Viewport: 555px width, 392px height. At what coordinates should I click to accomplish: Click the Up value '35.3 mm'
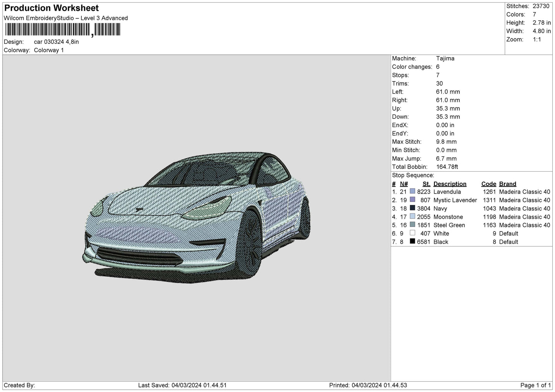[448, 108]
